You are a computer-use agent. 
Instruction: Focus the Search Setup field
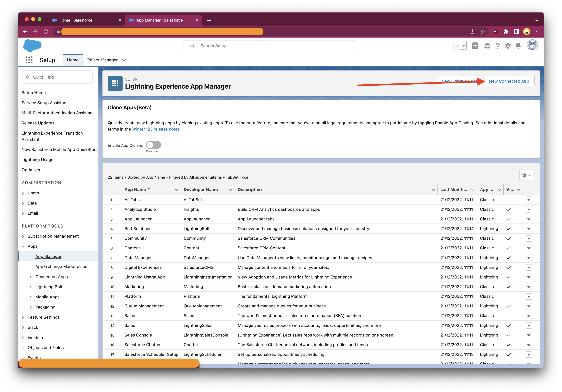click(269, 46)
